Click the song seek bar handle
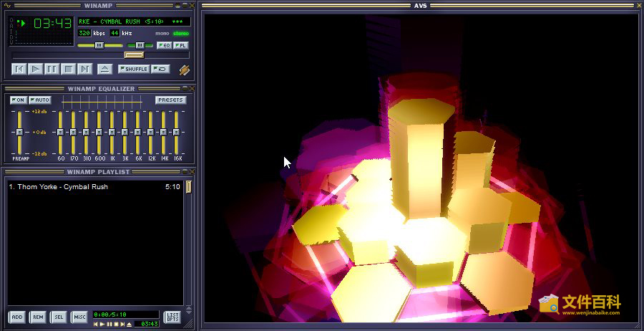644x331 pixels. coord(134,54)
